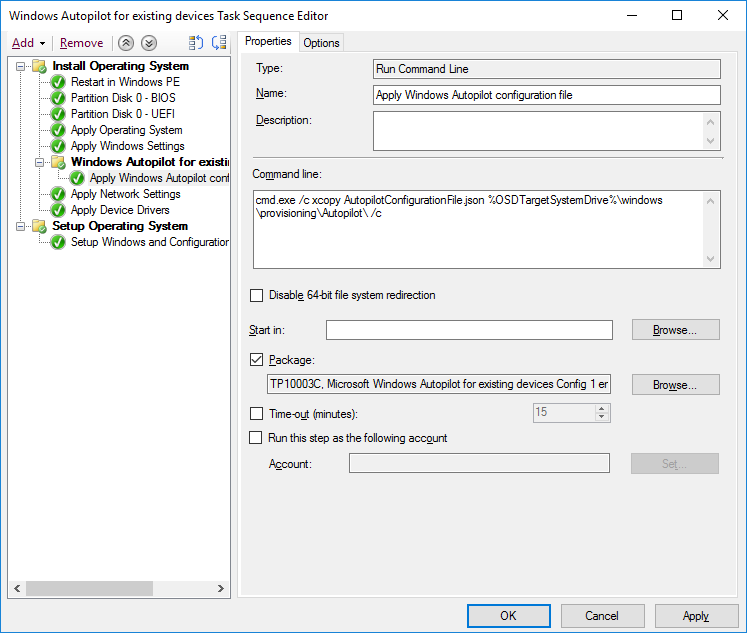Click the Remove toolbar button

(x=81, y=43)
